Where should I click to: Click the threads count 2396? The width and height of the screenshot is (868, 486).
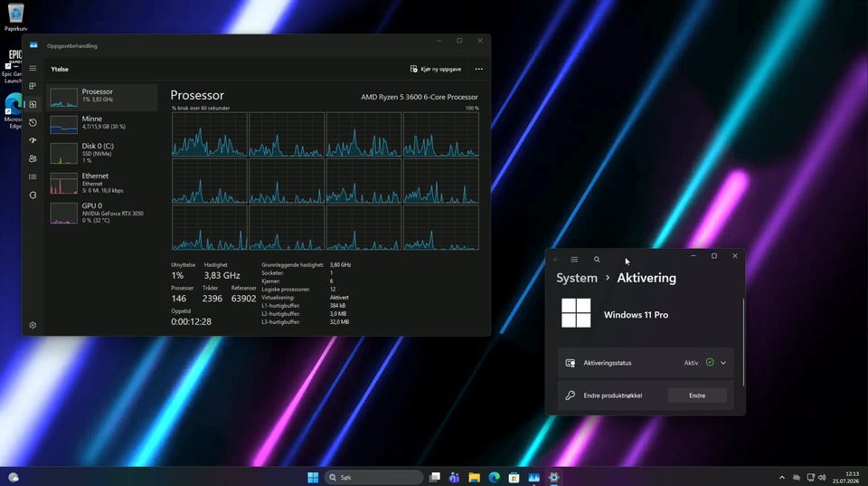pos(212,299)
